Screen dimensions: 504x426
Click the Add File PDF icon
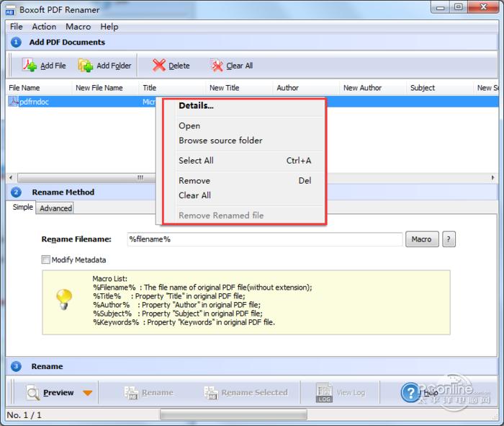pos(30,66)
